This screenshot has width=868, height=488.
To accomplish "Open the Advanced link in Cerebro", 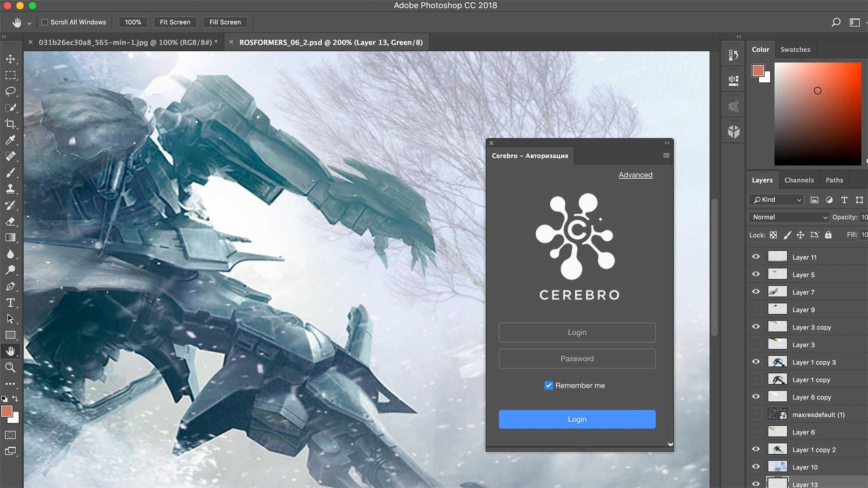I will click(635, 175).
